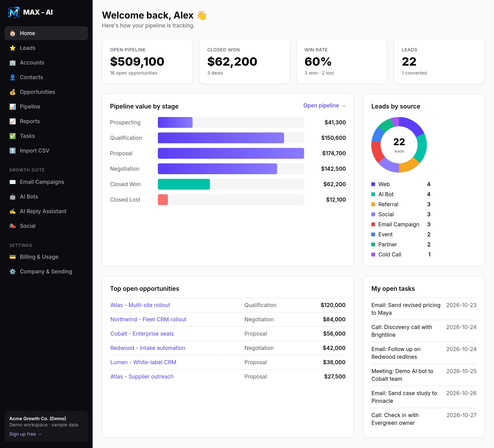The image size is (494, 448).
Task: Click task 'Email: Send revised pricing to Maya'
Action: click(x=406, y=309)
